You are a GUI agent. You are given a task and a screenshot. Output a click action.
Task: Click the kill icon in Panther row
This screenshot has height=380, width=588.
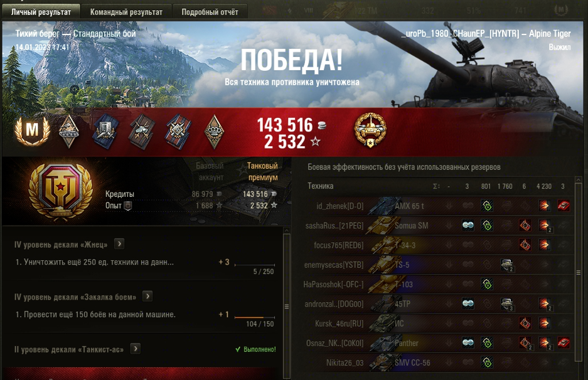click(x=564, y=342)
